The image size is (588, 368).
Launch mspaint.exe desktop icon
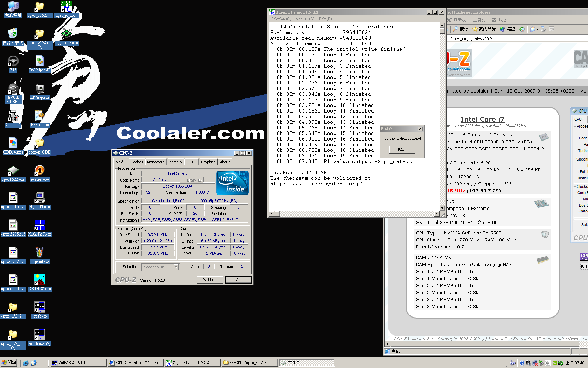click(40, 255)
